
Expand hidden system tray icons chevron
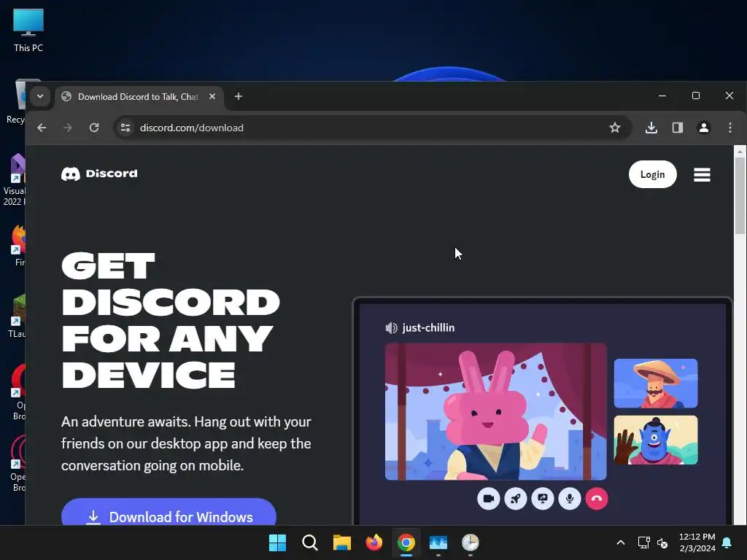click(620, 542)
